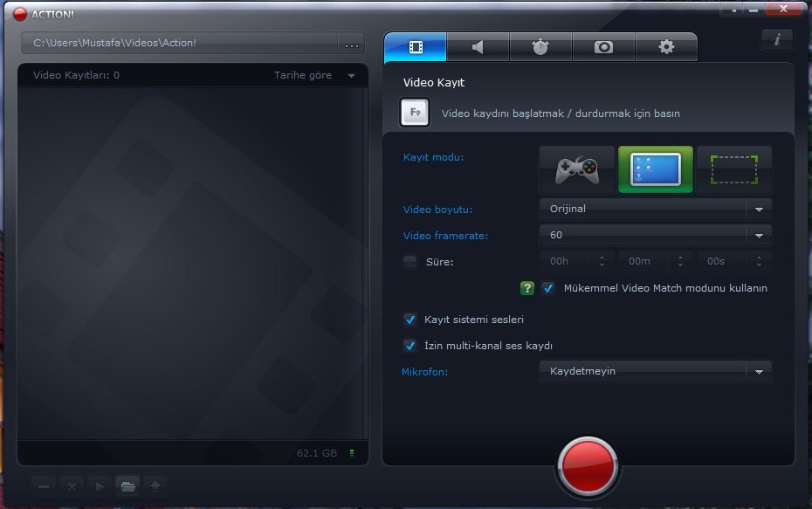Click the 'Kayıt modu:' label
This screenshot has width=812, height=509.
coord(433,157)
